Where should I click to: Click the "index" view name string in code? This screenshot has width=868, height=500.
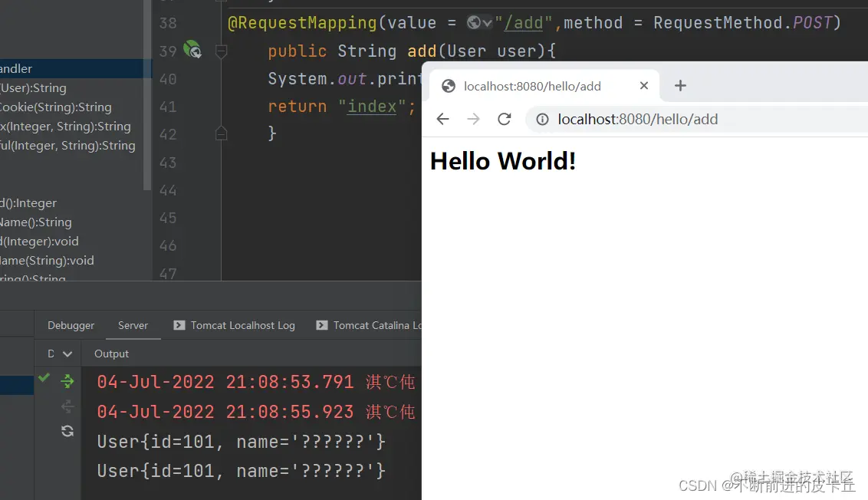tap(372, 107)
